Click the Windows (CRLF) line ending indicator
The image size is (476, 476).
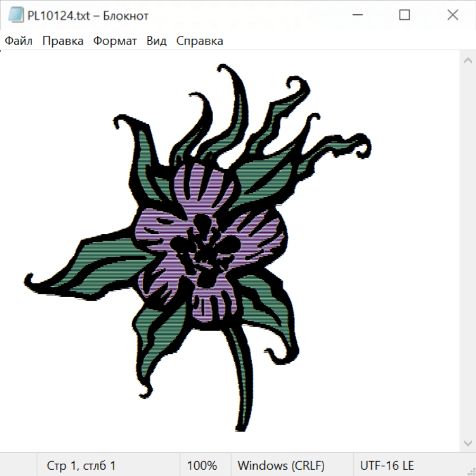[281, 465]
